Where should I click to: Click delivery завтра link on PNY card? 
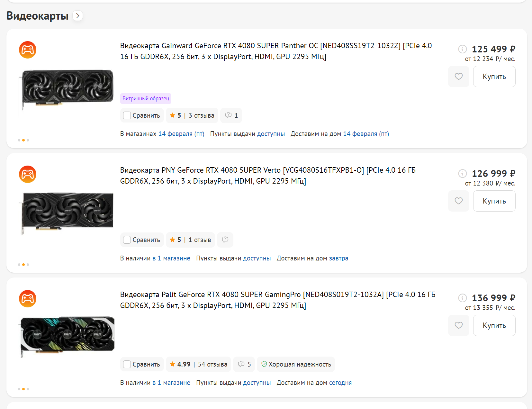338,258
